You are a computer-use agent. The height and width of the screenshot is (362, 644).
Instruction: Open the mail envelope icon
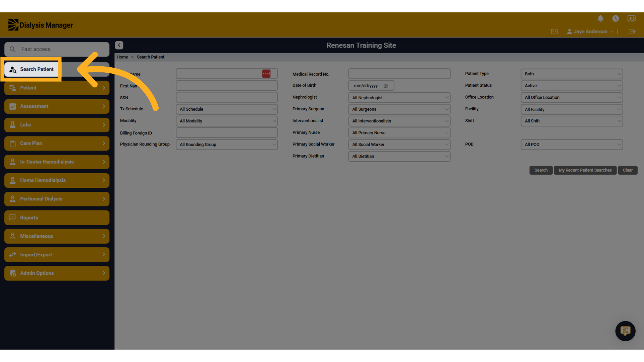coord(554,32)
